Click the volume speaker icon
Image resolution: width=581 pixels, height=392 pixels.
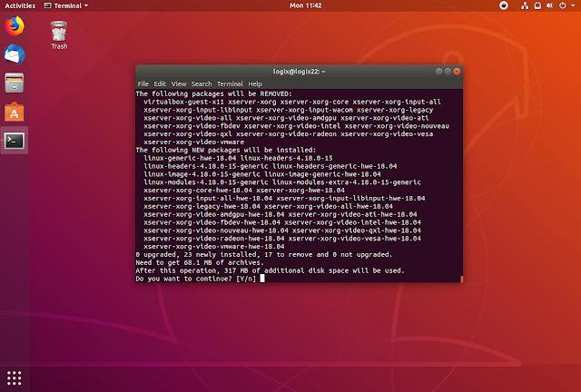[548, 5]
